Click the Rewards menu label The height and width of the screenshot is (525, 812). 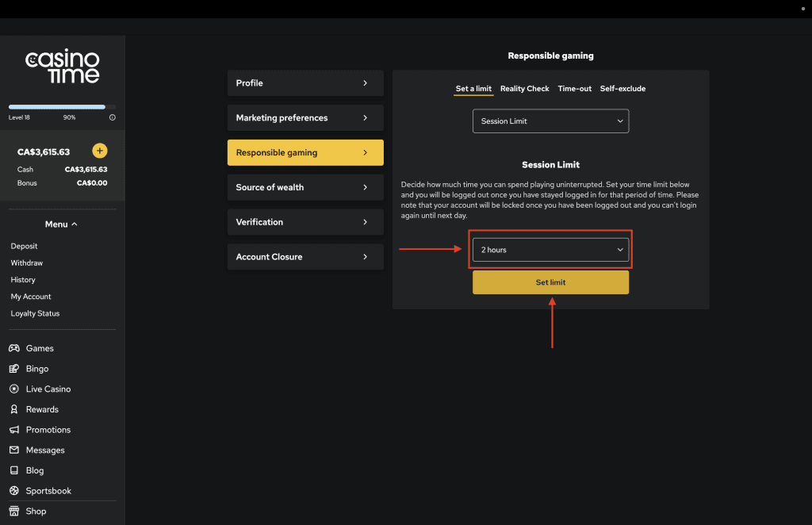click(42, 409)
